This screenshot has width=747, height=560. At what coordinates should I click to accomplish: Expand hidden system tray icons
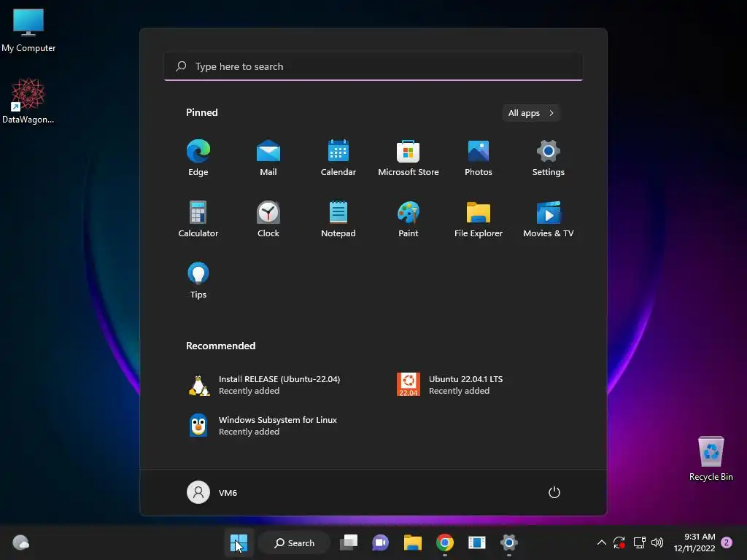(x=602, y=542)
